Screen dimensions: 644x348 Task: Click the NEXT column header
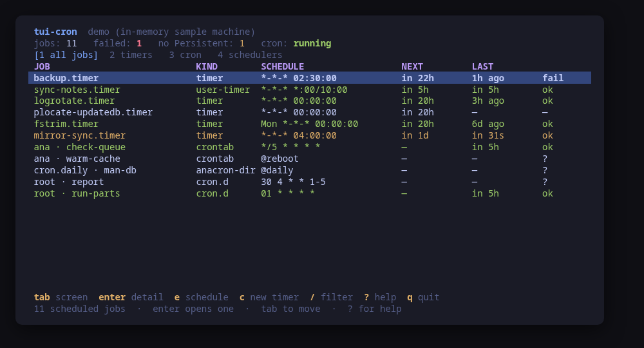tap(412, 66)
